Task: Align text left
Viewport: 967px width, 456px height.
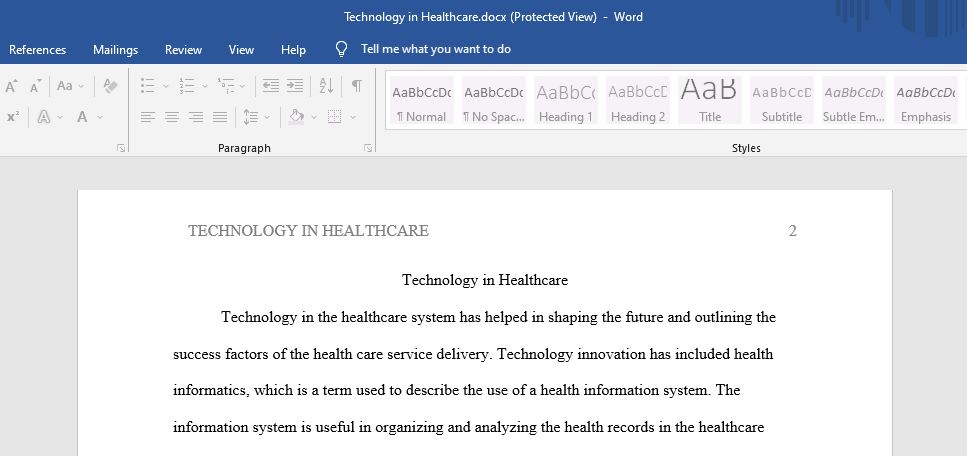Action: tap(147, 117)
